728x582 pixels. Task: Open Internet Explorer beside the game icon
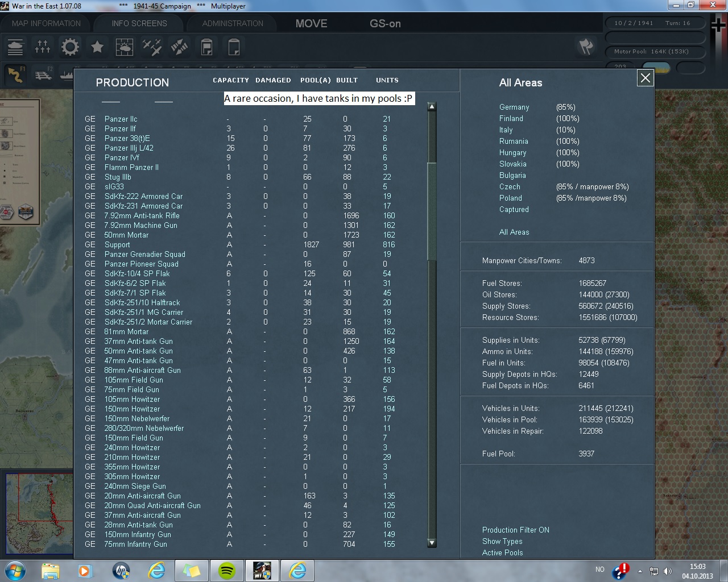(x=297, y=571)
